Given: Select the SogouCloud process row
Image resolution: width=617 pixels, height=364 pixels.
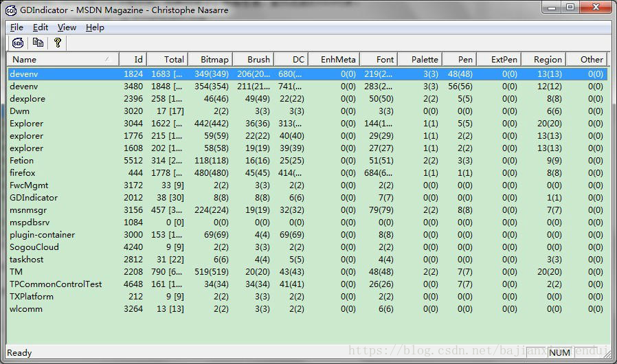Looking at the screenshot, I should point(307,247).
